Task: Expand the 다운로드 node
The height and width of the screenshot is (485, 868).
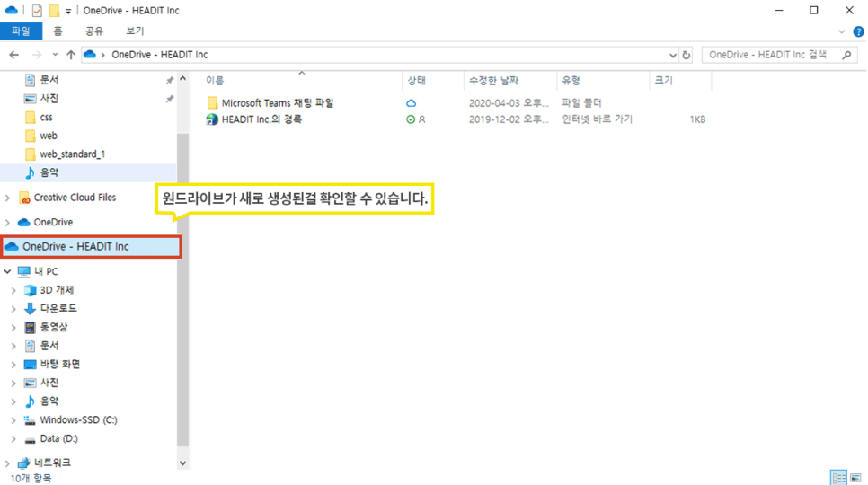Action: pos(13,309)
